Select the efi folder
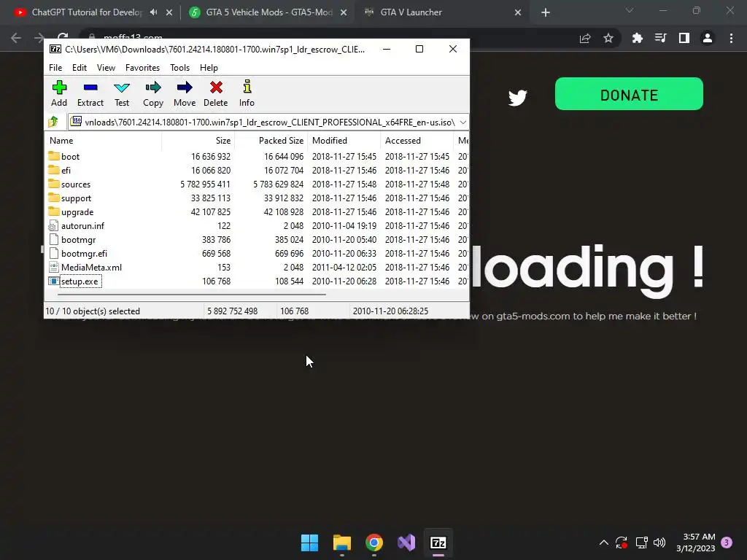 [66, 171]
